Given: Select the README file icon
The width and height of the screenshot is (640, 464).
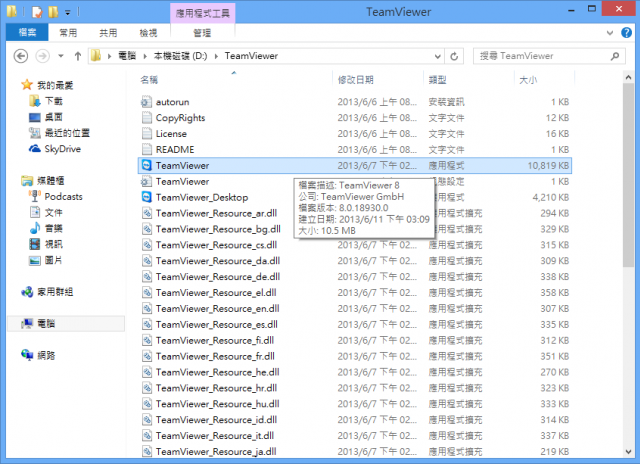Looking at the screenshot, I should [x=146, y=149].
